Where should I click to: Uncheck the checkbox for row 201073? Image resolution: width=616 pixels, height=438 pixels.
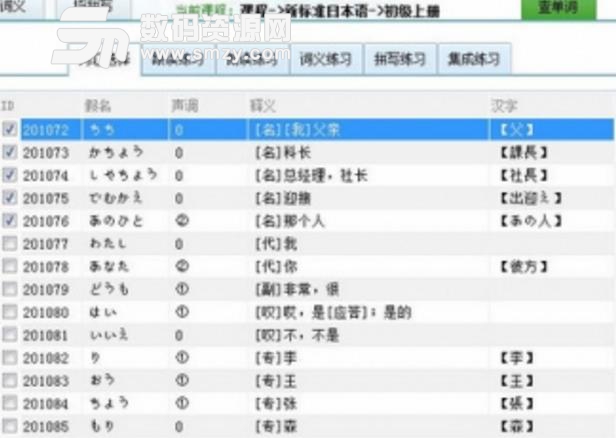pyautogui.click(x=9, y=152)
